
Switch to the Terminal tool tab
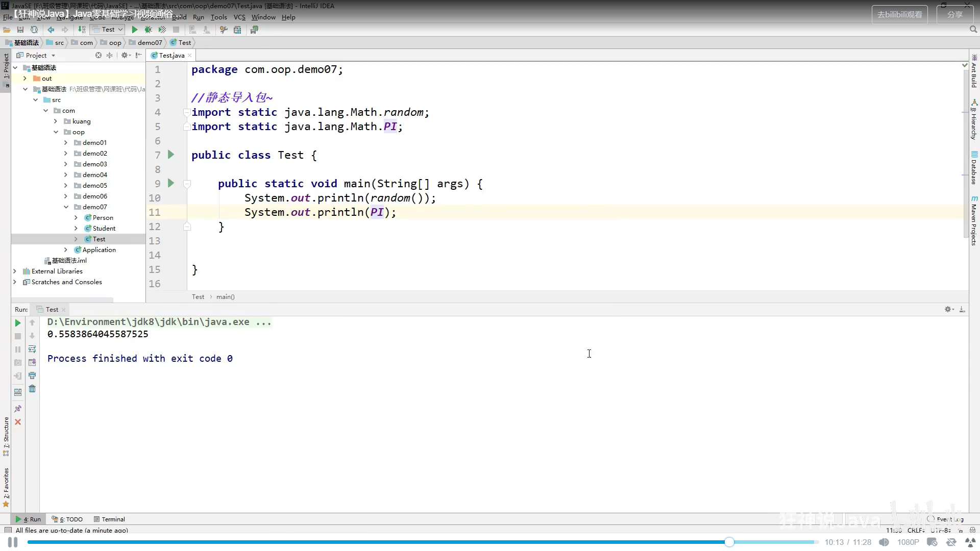point(109,519)
